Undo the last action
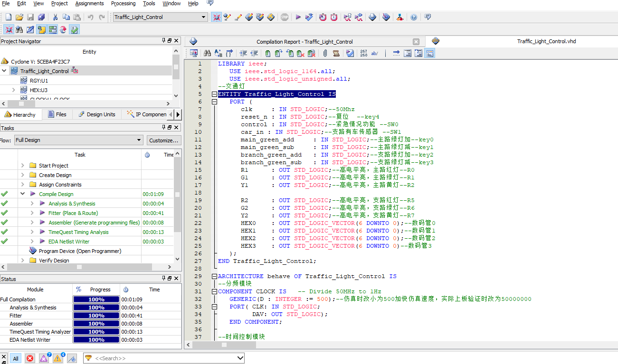This screenshot has width=618, height=364. (x=90, y=17)
